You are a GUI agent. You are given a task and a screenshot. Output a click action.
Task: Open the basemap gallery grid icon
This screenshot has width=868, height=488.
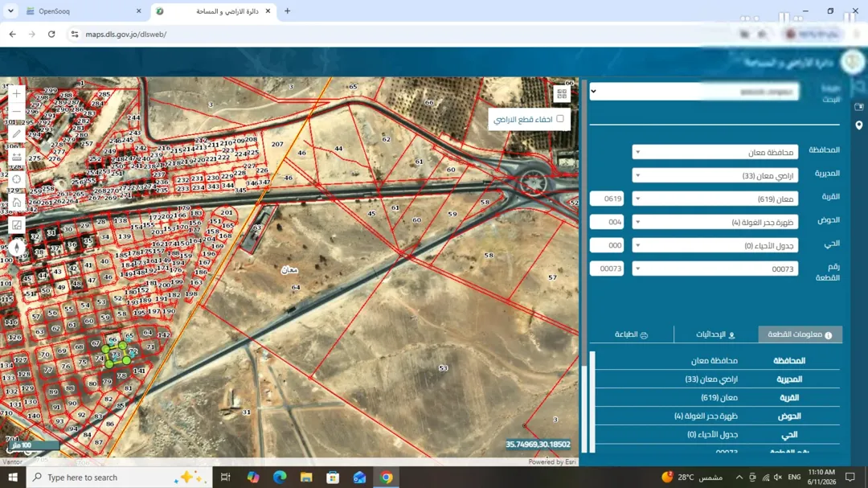[562, 94]
